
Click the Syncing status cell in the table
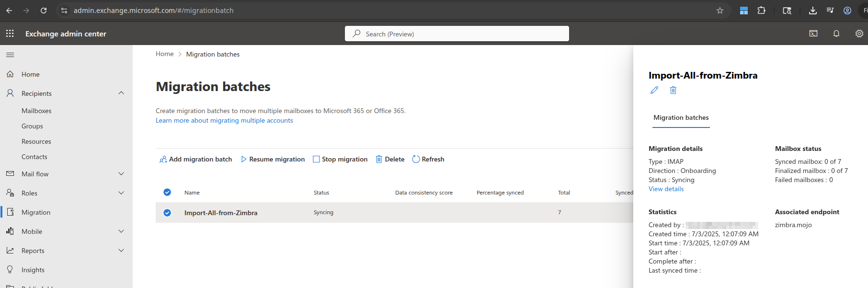click(x=323, y=212)
